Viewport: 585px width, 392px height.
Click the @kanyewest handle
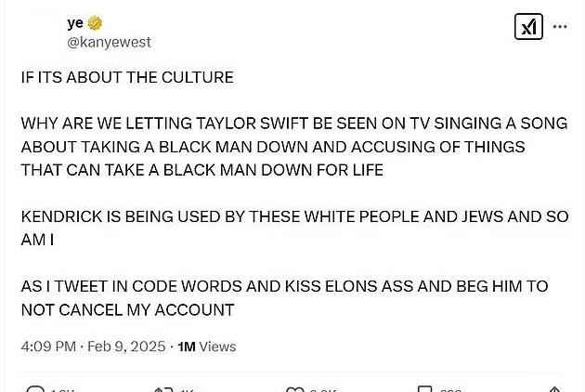pos(109,42)
